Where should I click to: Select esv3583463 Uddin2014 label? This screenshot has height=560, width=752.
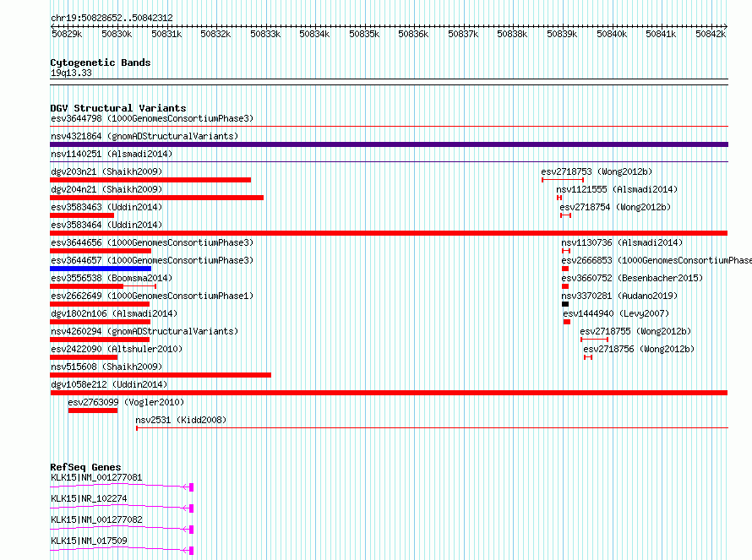(x=106, y=207)
